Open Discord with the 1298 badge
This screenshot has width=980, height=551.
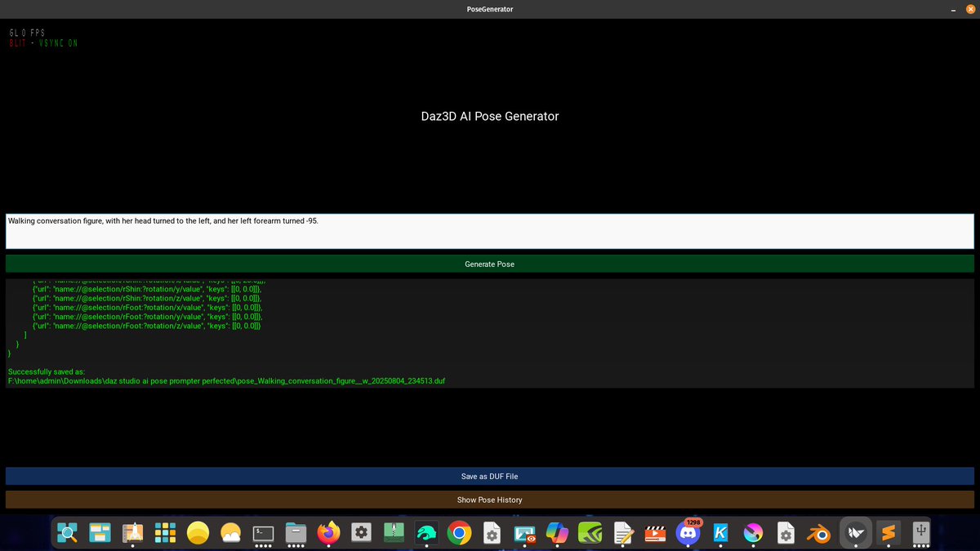click(x=688, y=534)
